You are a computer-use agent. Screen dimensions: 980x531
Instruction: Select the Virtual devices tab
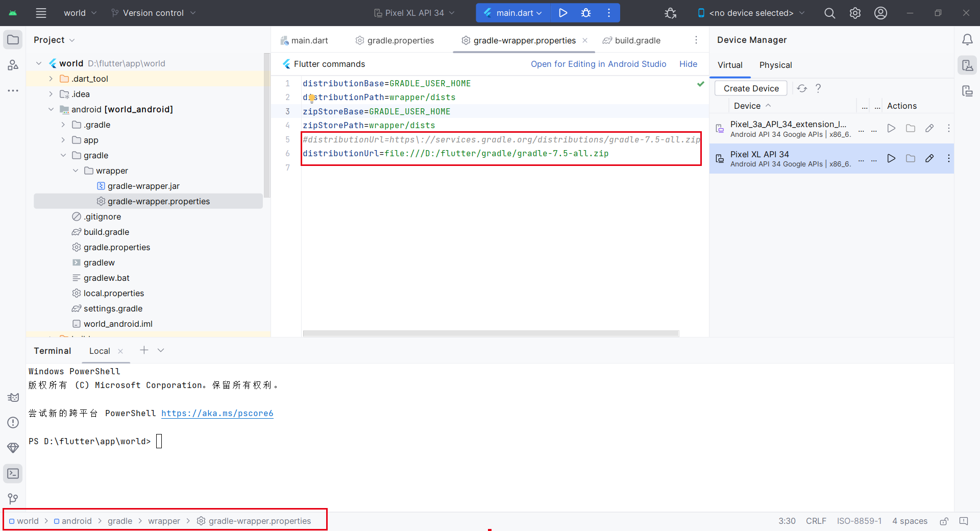coord(730,65)
